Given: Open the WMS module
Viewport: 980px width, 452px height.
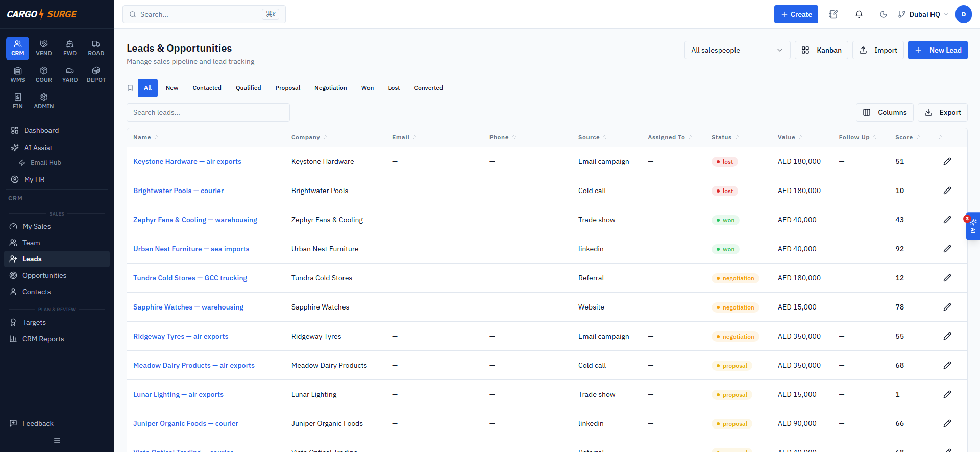Looking at the screenshot, I should coord(17,75).
